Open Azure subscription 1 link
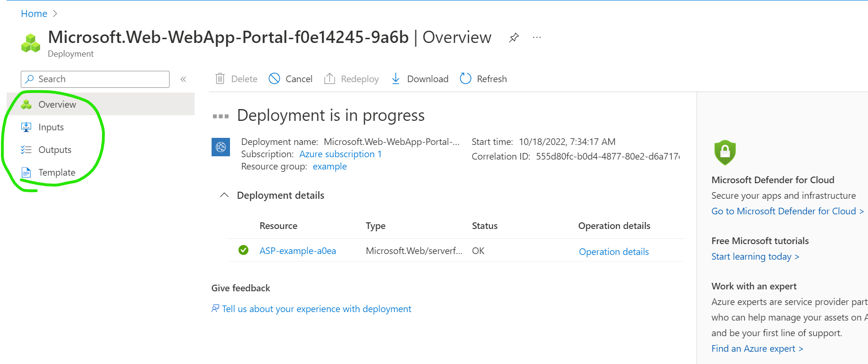 pyautogui.click(x=340, y=154)
